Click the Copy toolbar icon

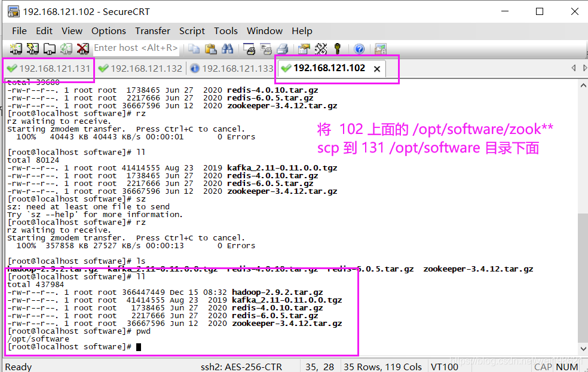[194, 48]
